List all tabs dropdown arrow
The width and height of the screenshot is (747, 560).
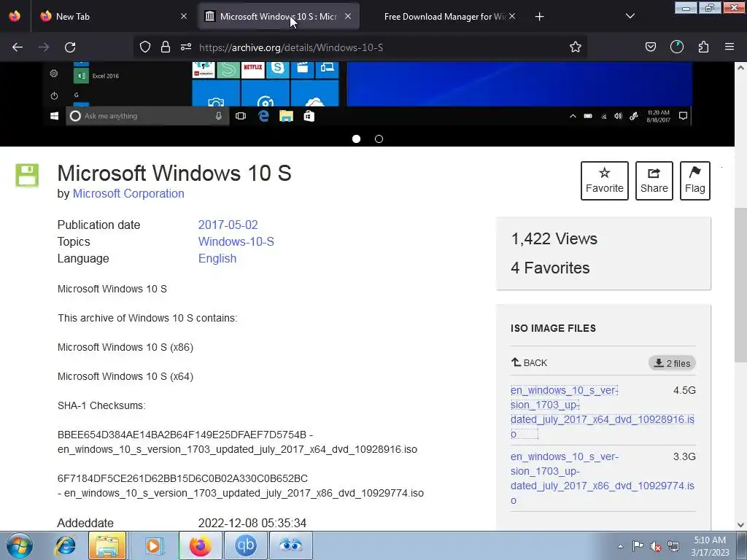pos(630,16)
